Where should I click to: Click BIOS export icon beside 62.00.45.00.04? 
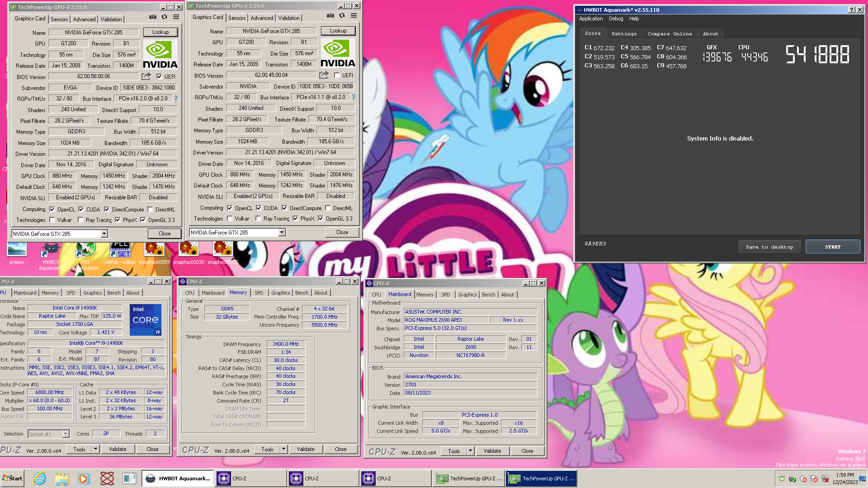(x=324, y=75)
